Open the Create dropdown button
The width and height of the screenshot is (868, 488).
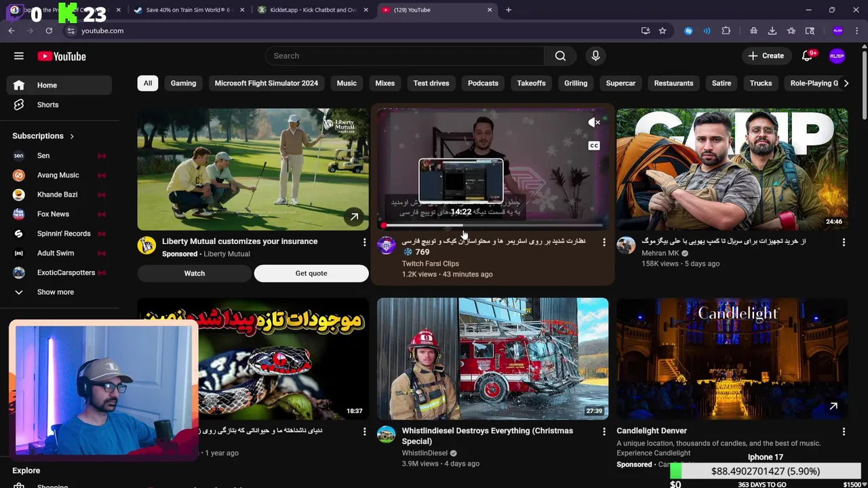766,56
